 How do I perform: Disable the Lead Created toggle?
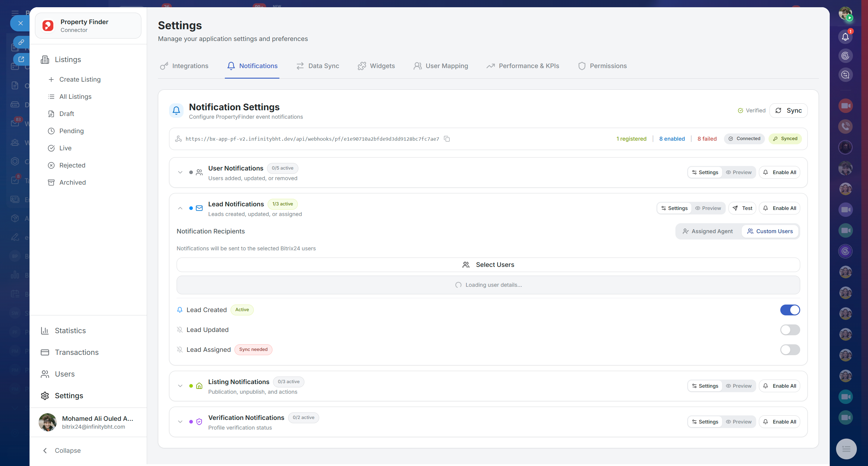click(790, 310)
